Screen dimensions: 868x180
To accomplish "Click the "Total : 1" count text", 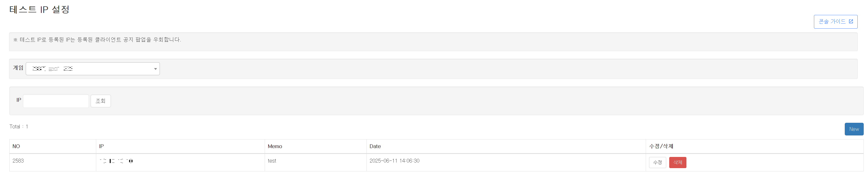I will (x=18, y=127).
